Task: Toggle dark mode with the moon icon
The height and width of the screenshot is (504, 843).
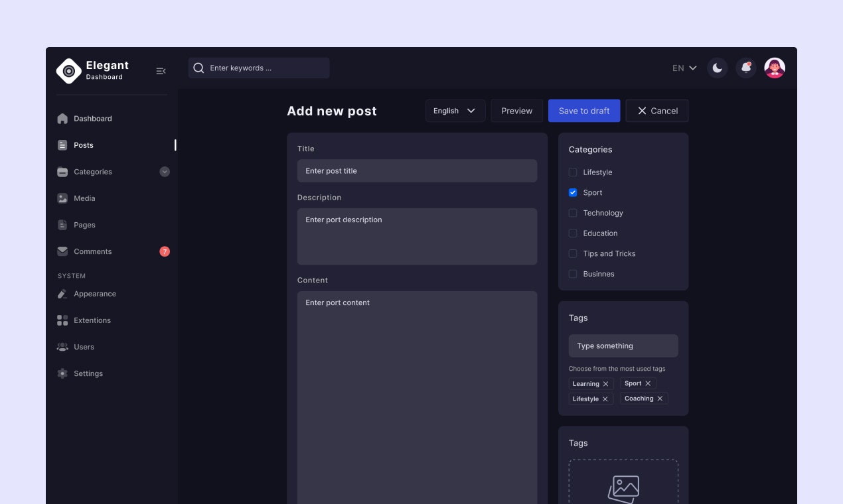Action: (718, 68)
